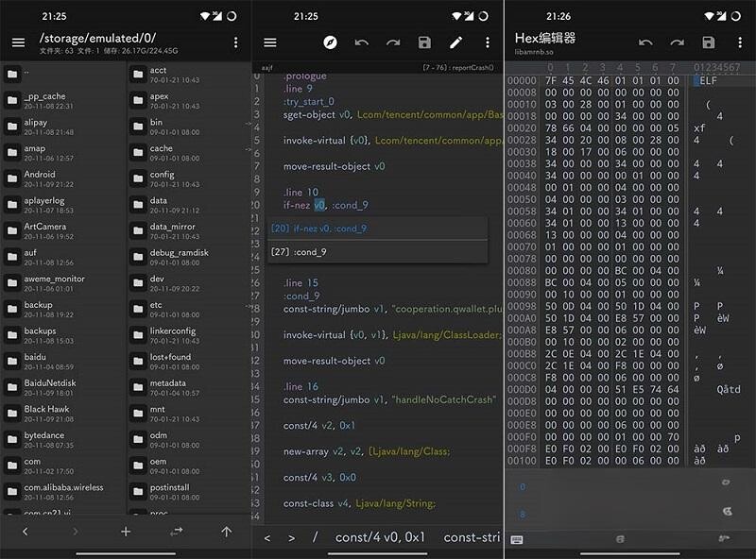Tap the '[7 - 76] : reportCrash()' method header
Image resolution: width=756 pixels, height=559 pixels.
tap(458, 67)
